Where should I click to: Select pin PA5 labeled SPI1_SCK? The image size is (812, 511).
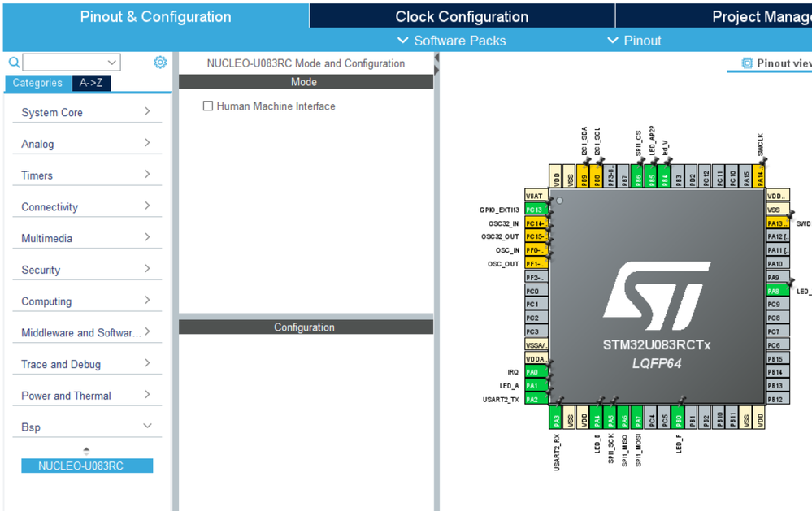(x=610, y=418)
